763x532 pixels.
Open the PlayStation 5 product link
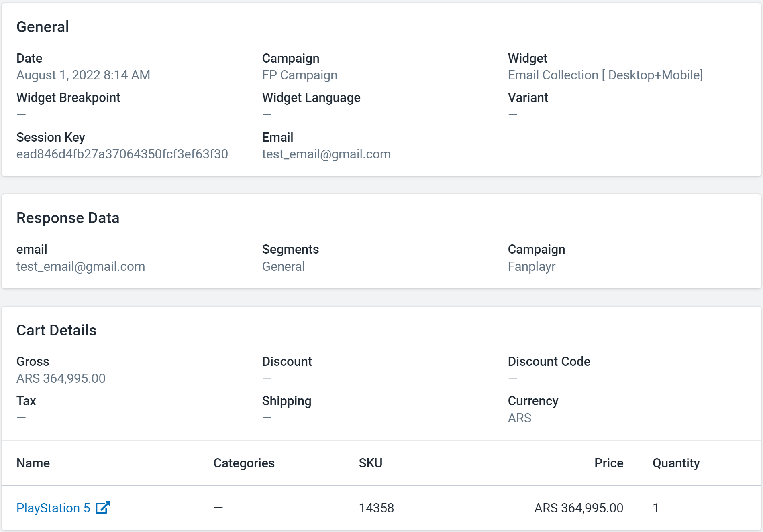click(53, 508)
